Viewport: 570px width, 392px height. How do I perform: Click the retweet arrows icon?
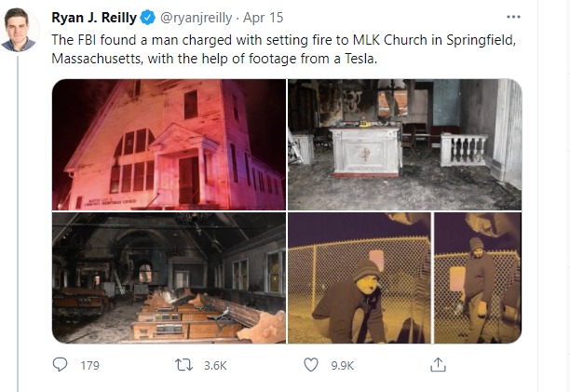pyautogui.click(x=184, y=365)
